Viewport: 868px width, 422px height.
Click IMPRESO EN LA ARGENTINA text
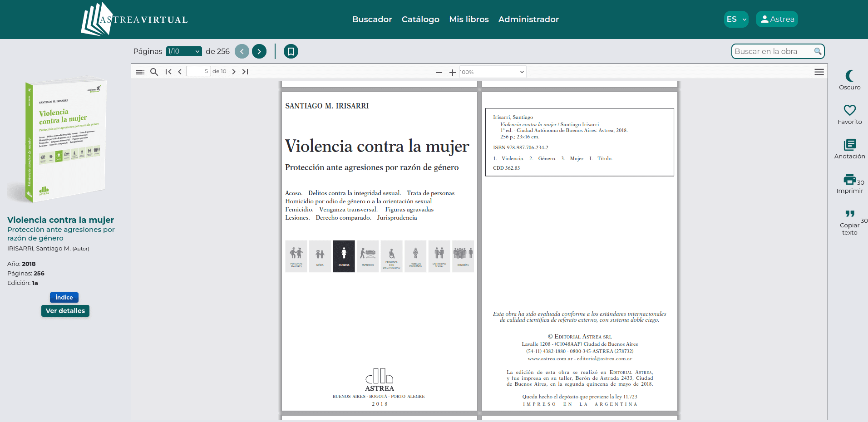[x=580, y=404]
